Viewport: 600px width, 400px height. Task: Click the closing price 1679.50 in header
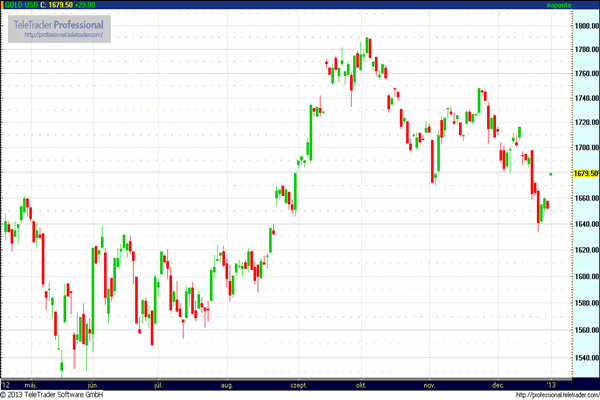[x=63, y=5]
